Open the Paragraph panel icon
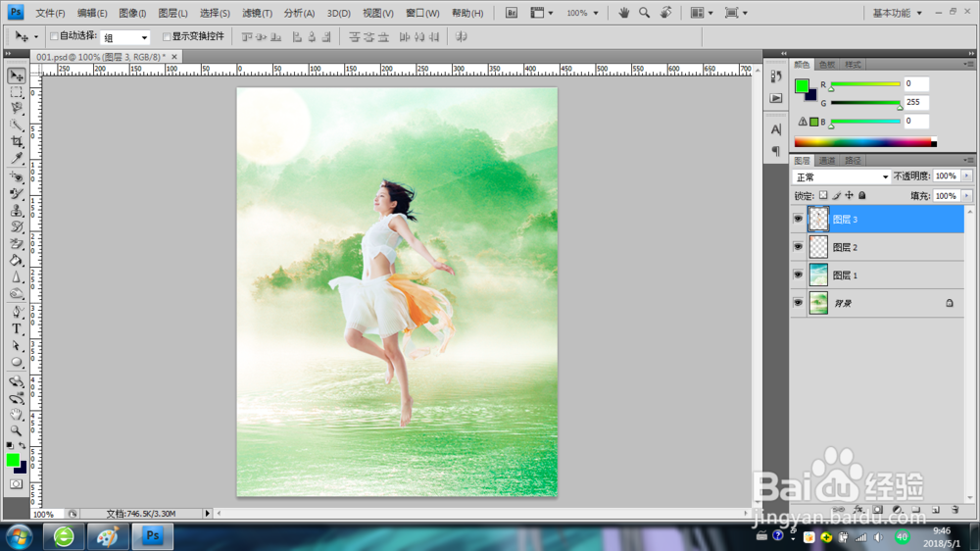This screenshot has width=980, height=551. point(775,151)
